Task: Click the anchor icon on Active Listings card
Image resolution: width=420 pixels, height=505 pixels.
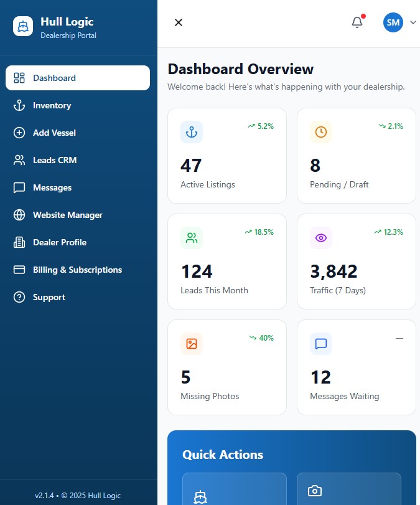Action: (192, 132)
